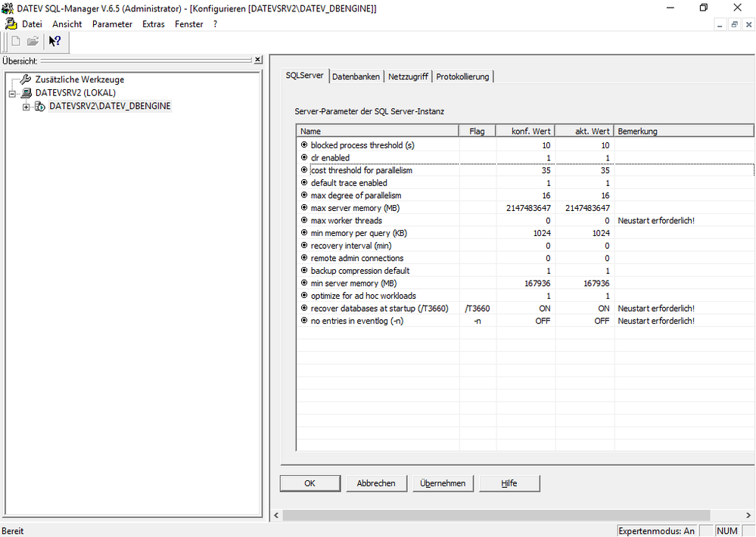Screen dimensions: 756x537
Task: Apply changes with the Übernehmen button
Action: (443, 483)
